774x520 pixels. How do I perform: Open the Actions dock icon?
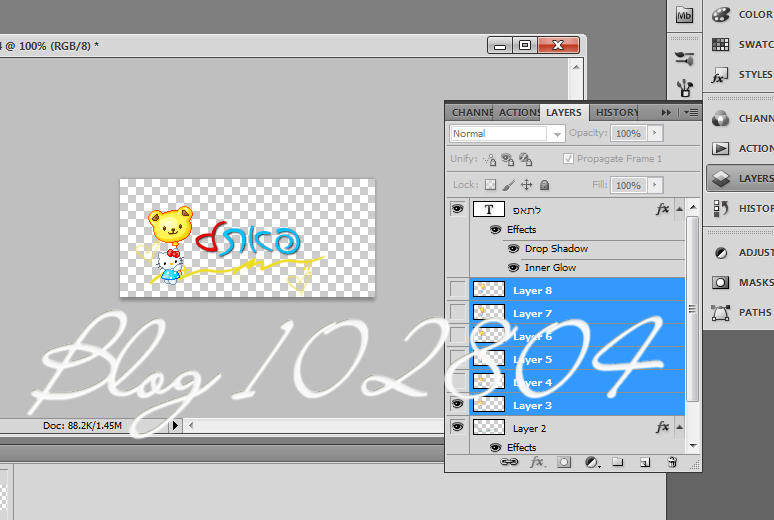(x=721, y=148)
